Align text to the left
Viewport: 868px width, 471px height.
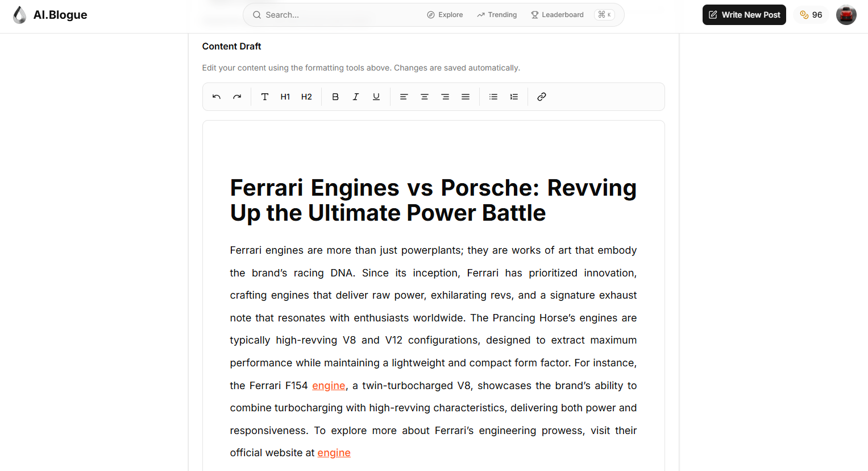pyautogui.click(x=404, y=97)
